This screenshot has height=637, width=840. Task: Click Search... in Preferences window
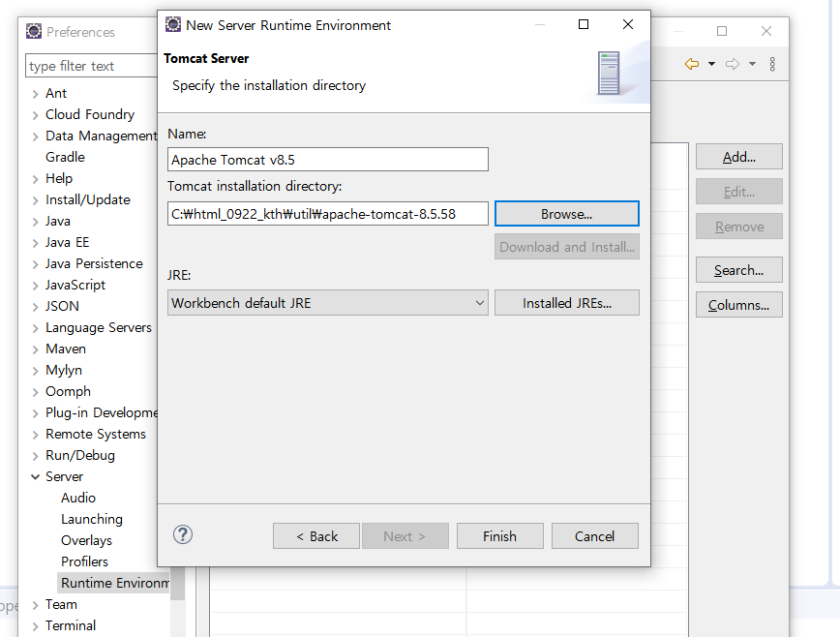pyautogui.click(x=738, y=270)
